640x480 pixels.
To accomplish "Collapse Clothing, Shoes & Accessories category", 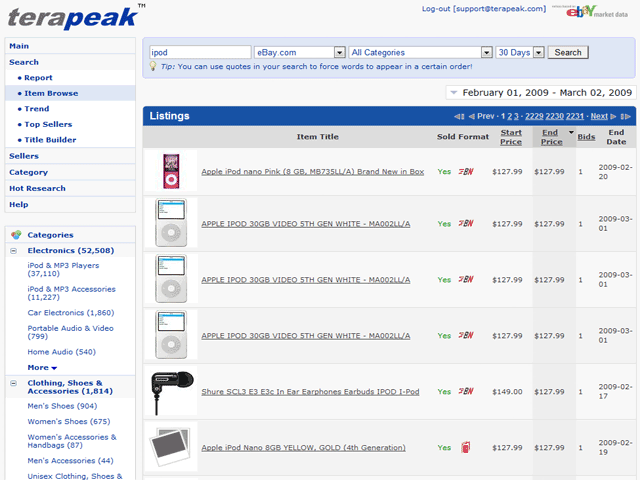I will (x=13, y=383).
